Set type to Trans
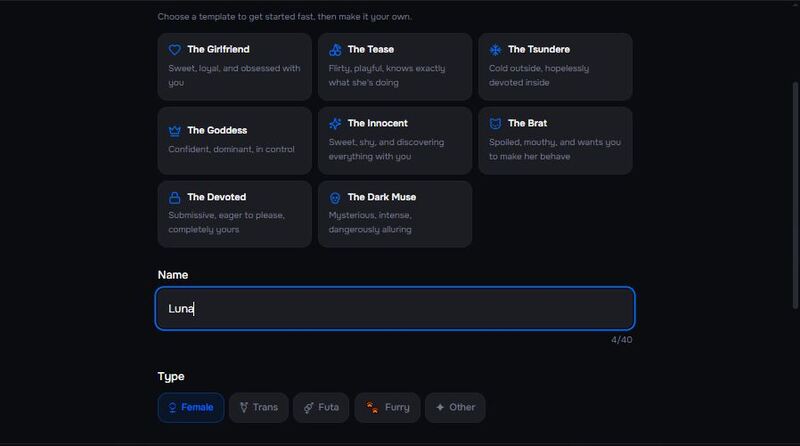The height and width of the screenshot is (446, 800). [x=259, y=407]
